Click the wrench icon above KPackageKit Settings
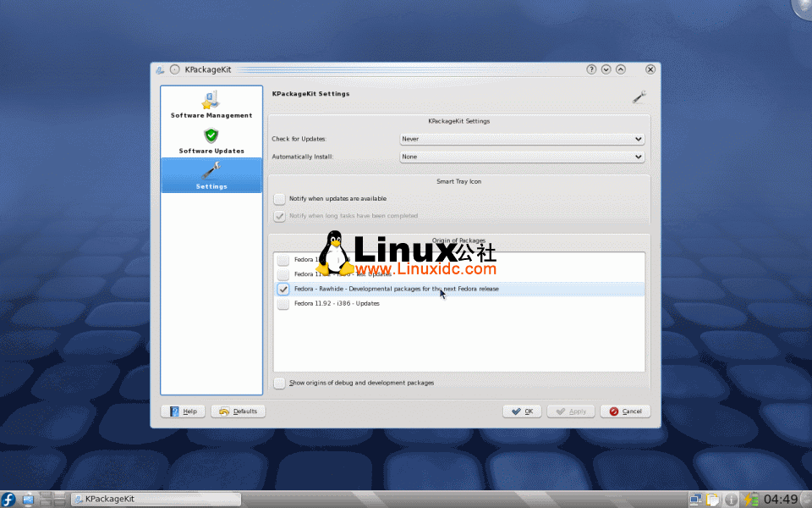Image resolution: width=812 pixels, height=508 pixels. coord(639,97)
